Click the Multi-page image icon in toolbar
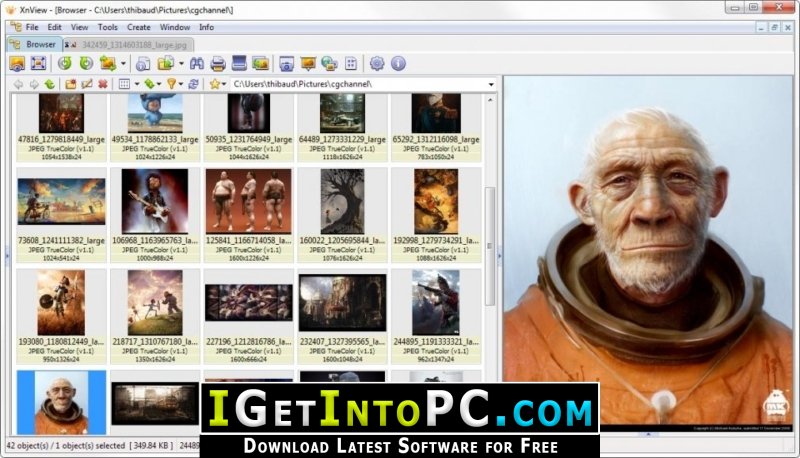800x458 pixels. click(261, 64)
